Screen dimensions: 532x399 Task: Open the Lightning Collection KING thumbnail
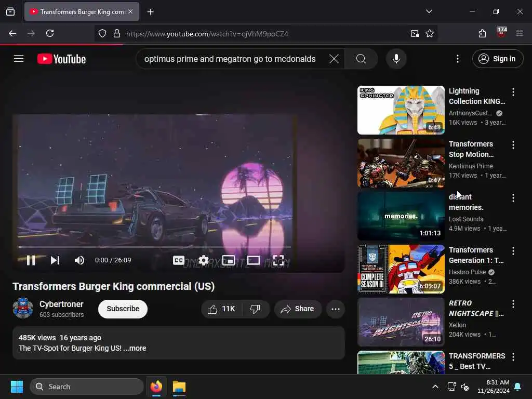[x=401, y=110]
